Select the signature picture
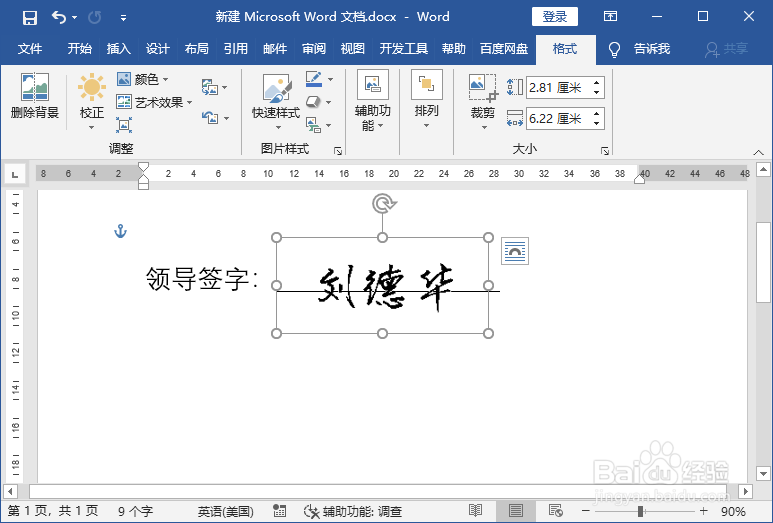 point(383,286)
